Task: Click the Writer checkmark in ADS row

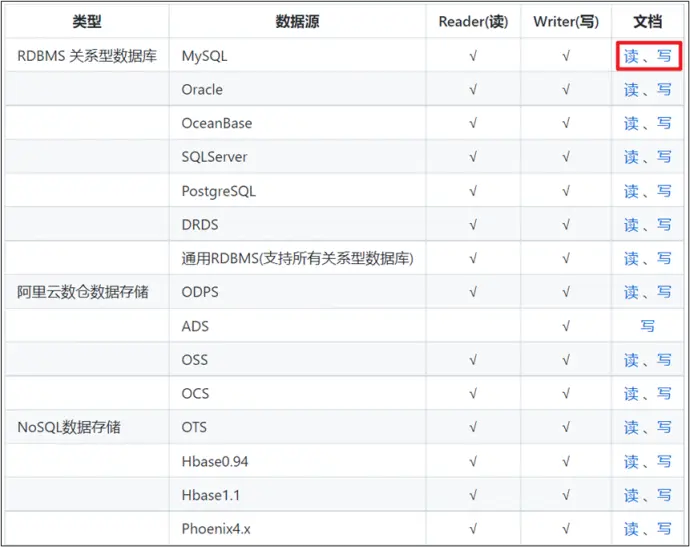Action: point(566,326)
